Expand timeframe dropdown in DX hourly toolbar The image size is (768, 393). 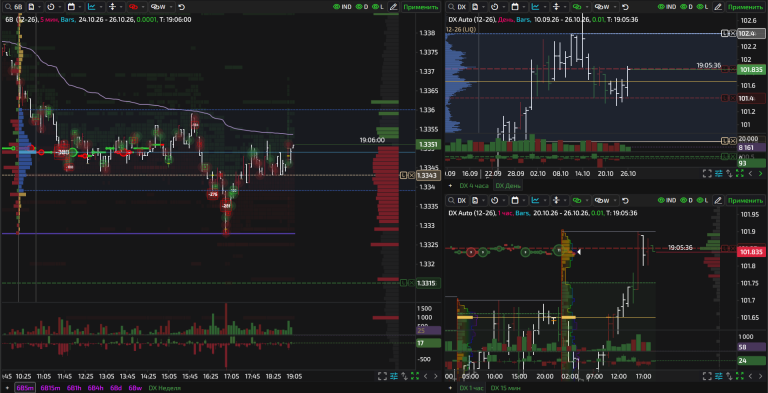pos(504,200)
